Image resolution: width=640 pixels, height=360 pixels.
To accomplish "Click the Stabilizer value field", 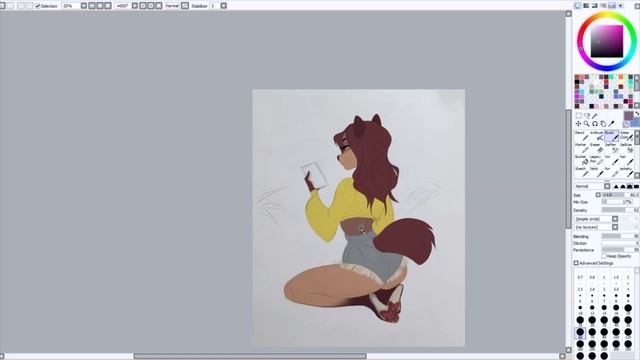I will coord(215,6).
